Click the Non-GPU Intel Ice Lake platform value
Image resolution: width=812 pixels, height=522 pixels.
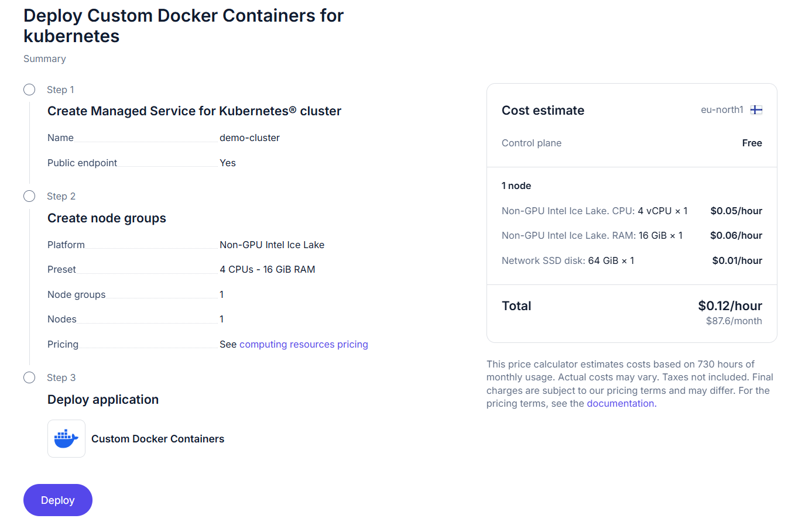coord(272,245)
